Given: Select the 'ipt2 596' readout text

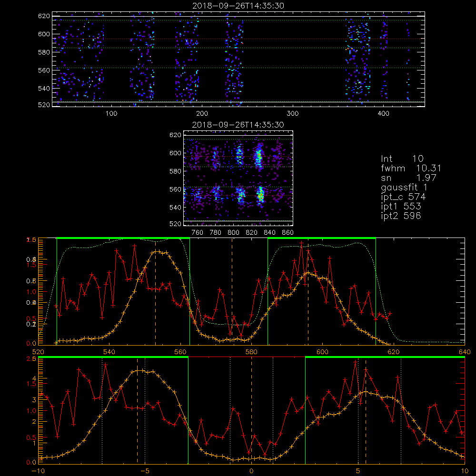Looking at the screenshot, I should (x=401, y=216).
